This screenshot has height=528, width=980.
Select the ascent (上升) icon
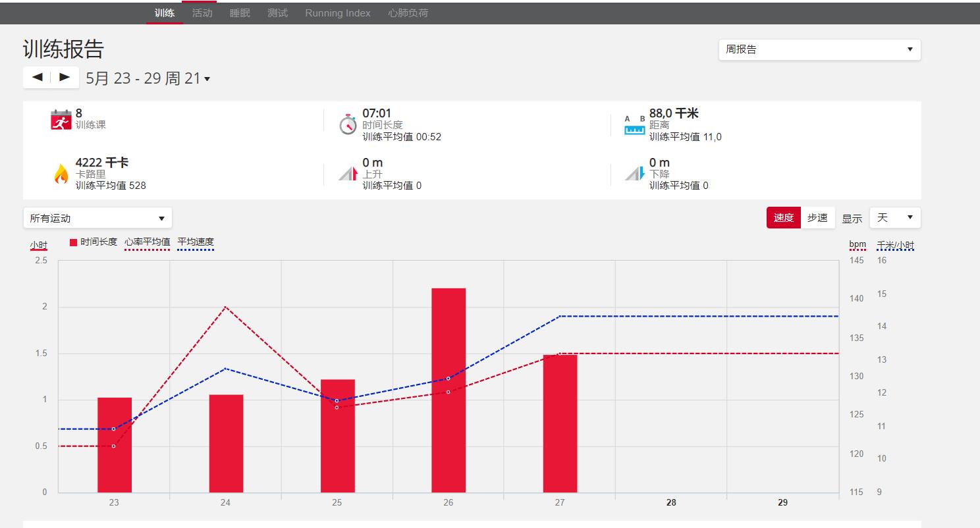click(347, 172)
